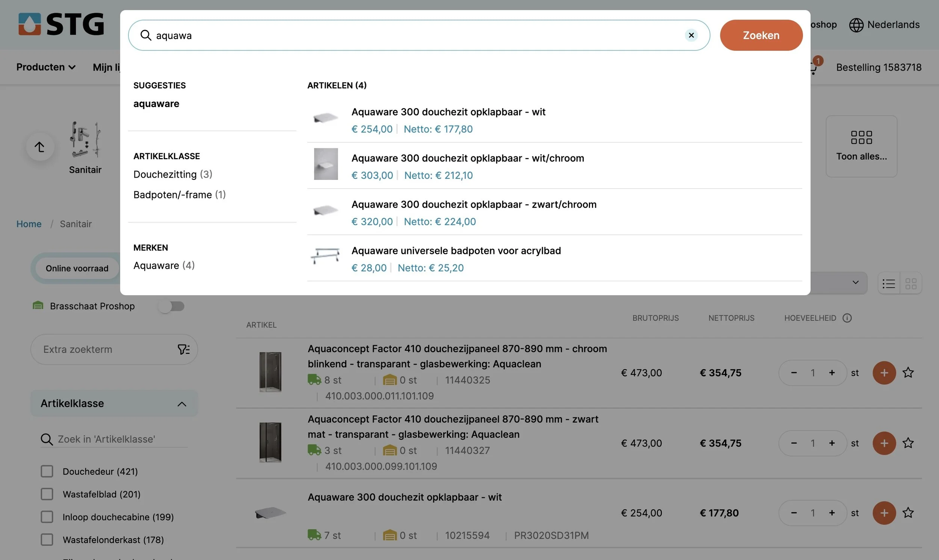Image resolution: width=939 pixels, height=560 pixels.
Task: Open the Toon alles grid tile
Action: pos(861,146)
